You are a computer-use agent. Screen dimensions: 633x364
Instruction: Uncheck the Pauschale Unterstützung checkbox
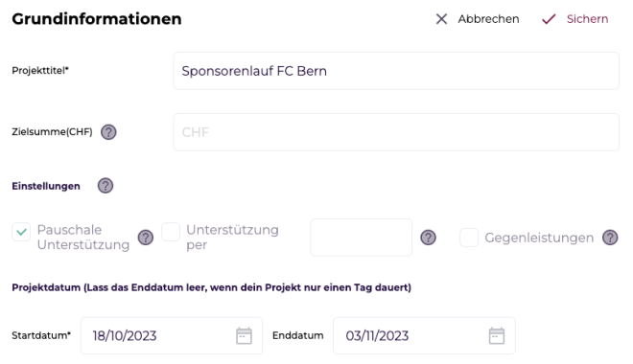21,232
